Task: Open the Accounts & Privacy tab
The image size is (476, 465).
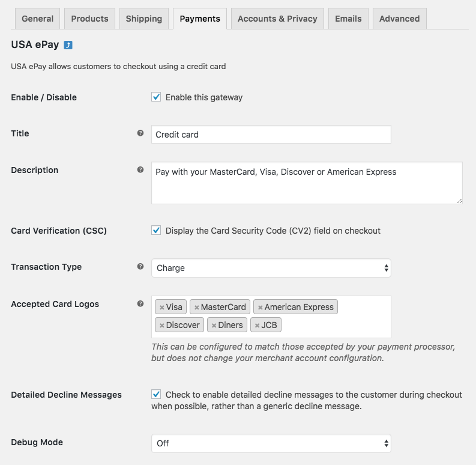Action: click(277, 19)
